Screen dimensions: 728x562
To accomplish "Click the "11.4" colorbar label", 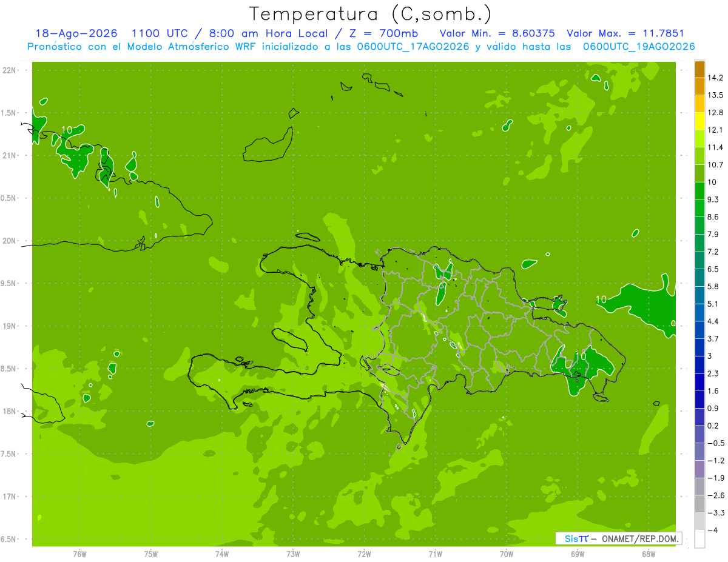I will (715, 147).
